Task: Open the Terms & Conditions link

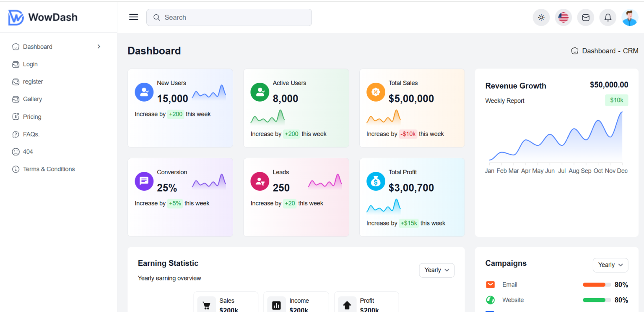Action: (49, 169)
